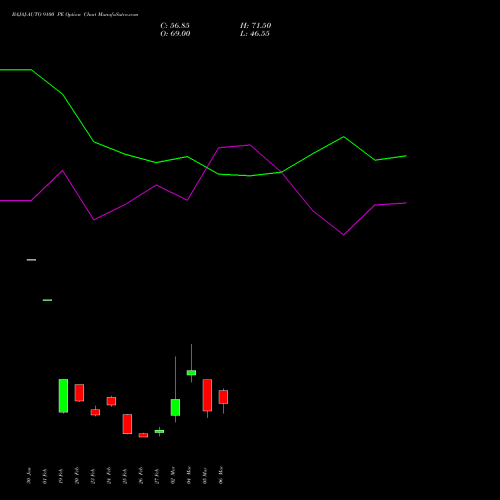The height and width of the screenshot is (500, 500).
Task: Select the open value O: 69.00
Action: tap(175, 34)
